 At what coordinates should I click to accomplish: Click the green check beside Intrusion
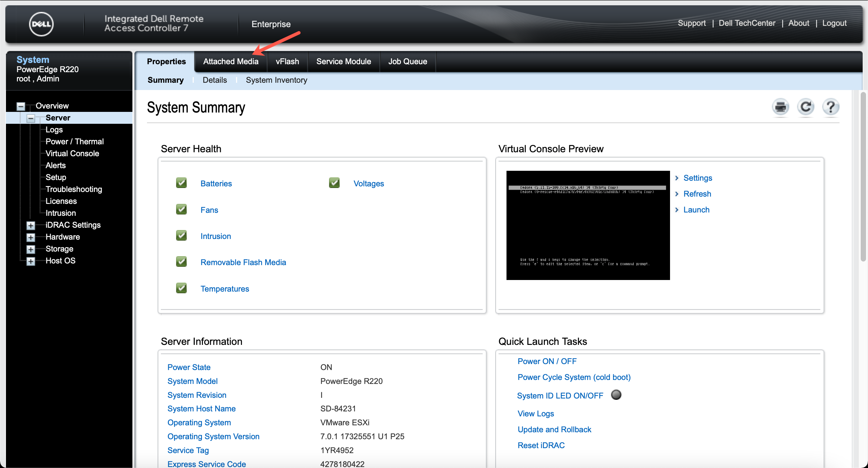point(181,236)
